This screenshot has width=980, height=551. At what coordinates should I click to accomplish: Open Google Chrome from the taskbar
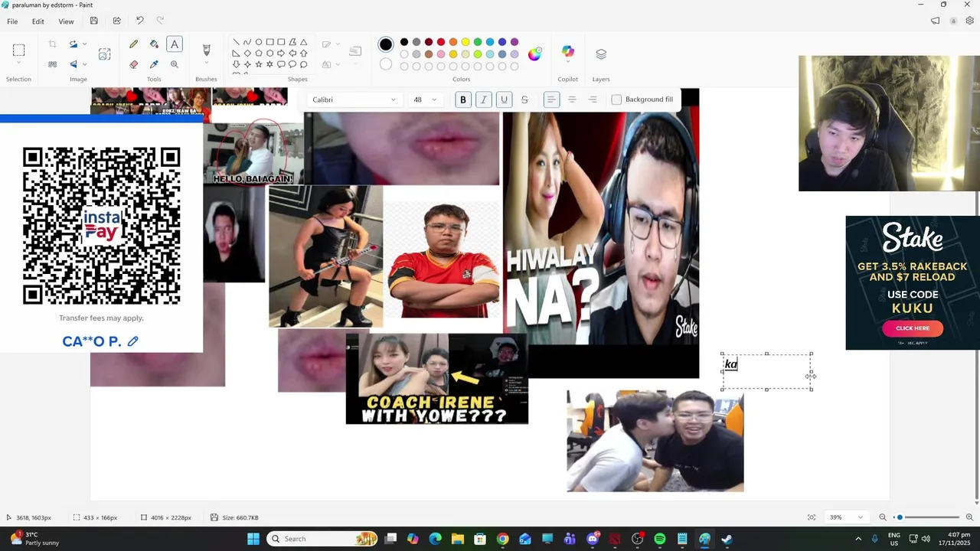(x=502, y=539)
